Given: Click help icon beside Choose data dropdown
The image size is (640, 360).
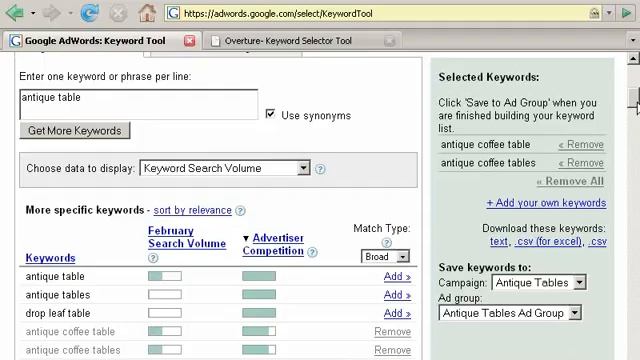Looking at the screenshot, I should (x=320, y=169).
